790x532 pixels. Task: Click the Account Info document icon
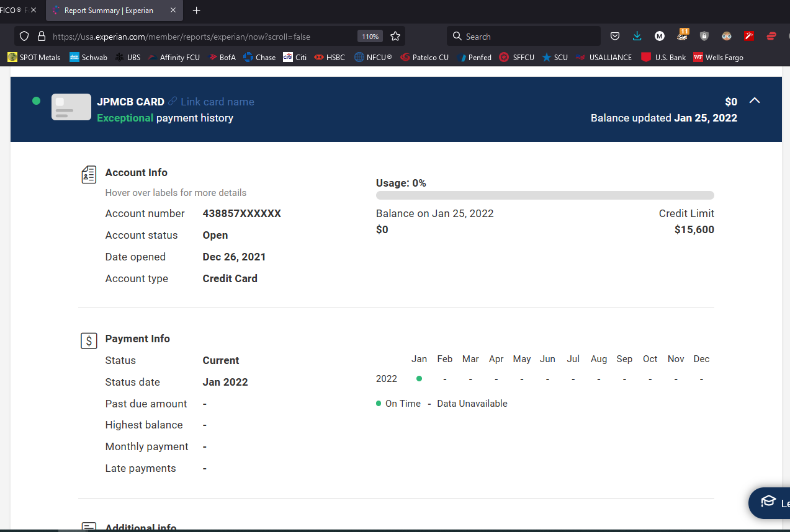coord(89,175)
